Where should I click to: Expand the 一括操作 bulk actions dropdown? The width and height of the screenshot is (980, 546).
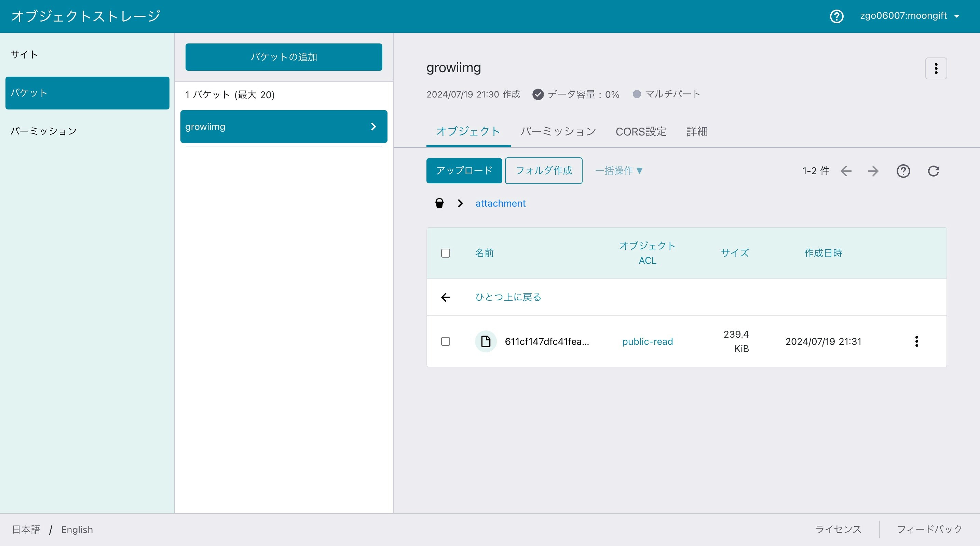[618, 171]
